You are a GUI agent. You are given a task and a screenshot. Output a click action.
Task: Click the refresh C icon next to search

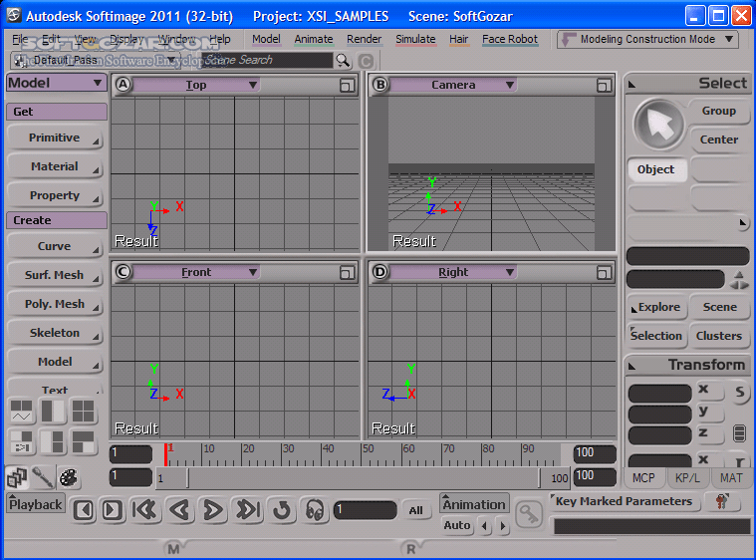(366, 61)
